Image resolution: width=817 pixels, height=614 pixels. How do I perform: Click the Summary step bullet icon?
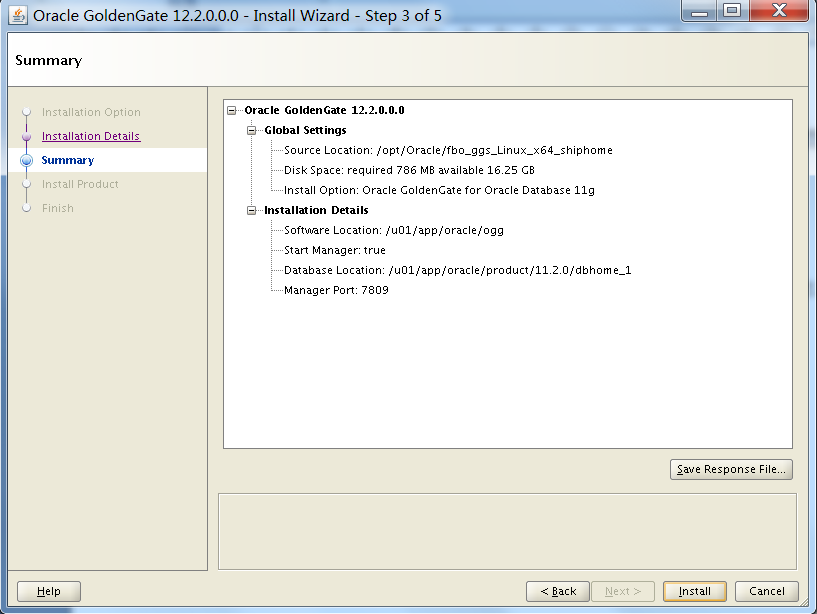(27, 161)
